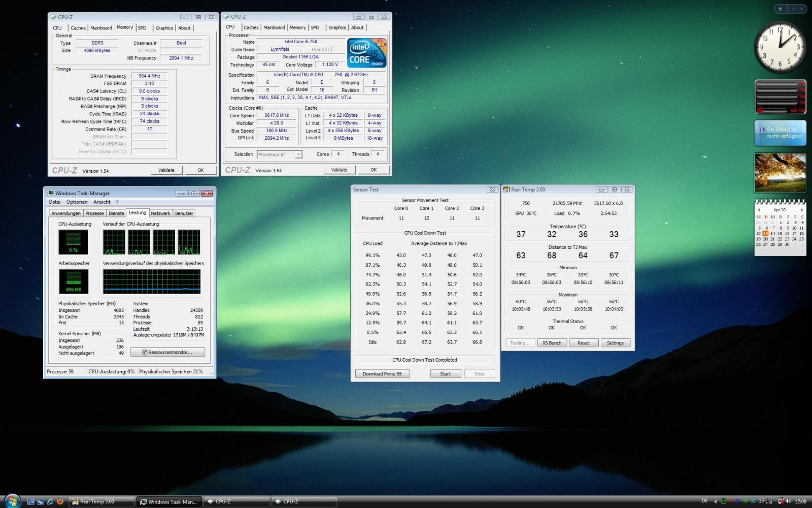Click Real Temp 3.00 taskbar button
The width and height of the screenshot is (812, 508).
click(100, 501)
